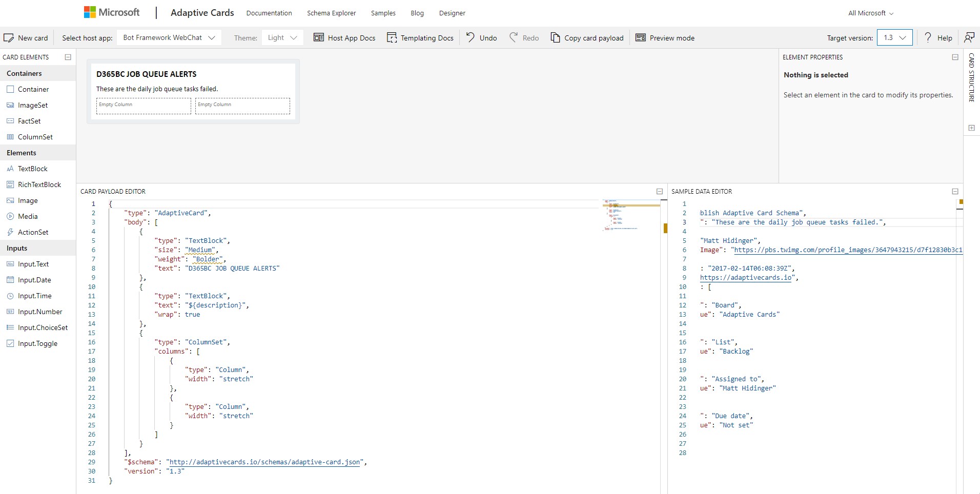Click the Help question mark icon

click(x=927, y=37)
